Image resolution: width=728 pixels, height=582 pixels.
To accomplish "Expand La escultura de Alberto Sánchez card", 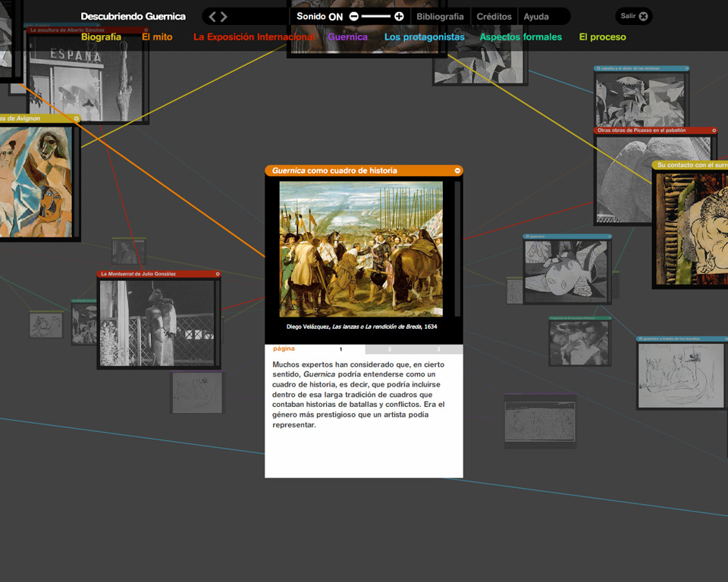I will tap(146, 30).
